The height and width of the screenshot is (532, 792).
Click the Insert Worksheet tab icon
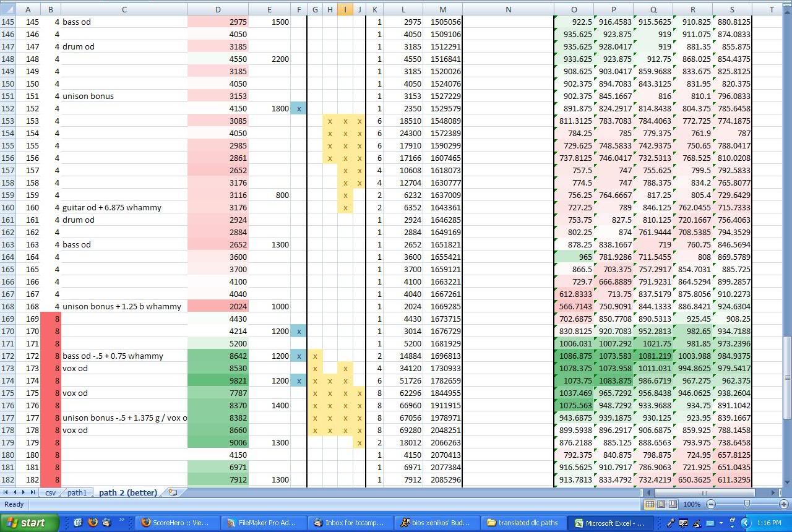tap(173, 493)
